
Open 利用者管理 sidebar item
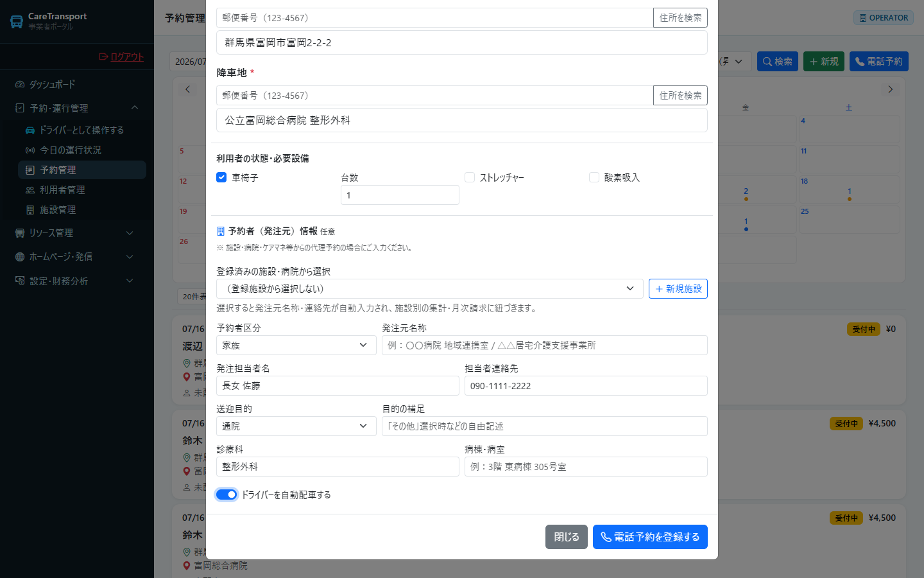[x=82, y=189]
